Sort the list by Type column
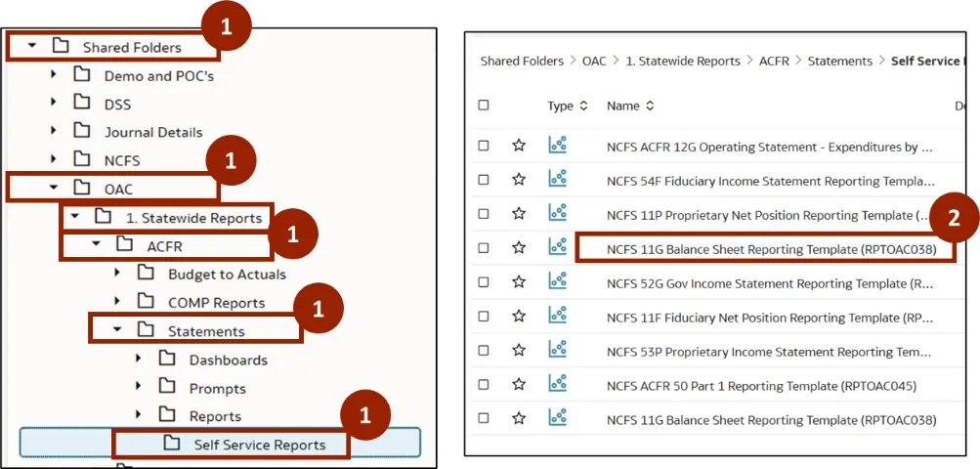 (x=568, y=106)
